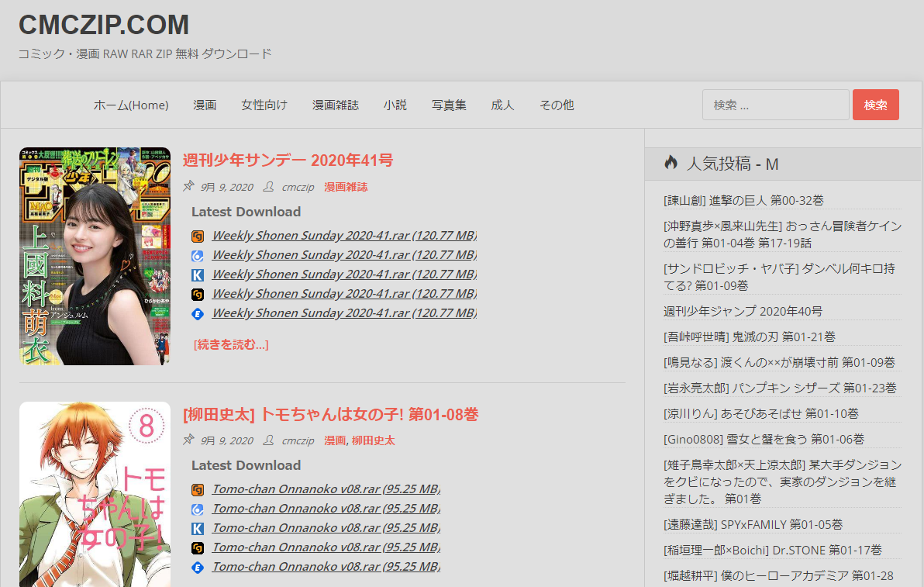Open popular post 僕のヒーローアカデミア
Image resolution: width=924 pixels, height=587 pixels.
point(778,576)
